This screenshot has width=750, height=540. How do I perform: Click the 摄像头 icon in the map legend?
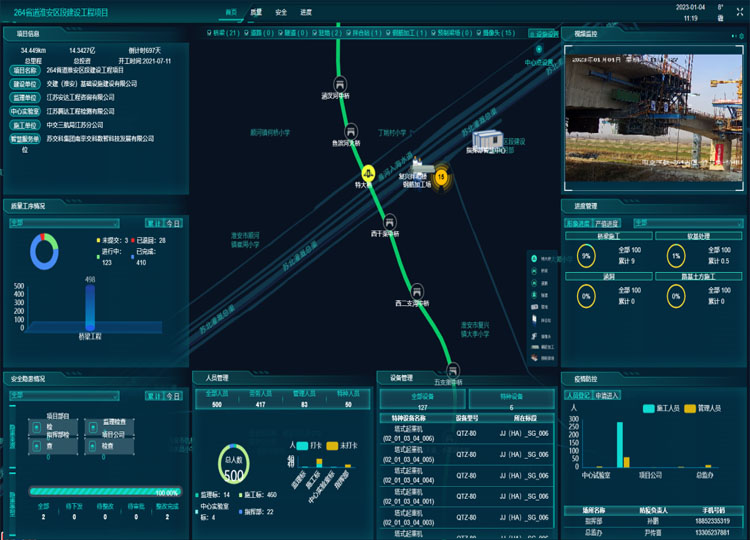point(534,336)
